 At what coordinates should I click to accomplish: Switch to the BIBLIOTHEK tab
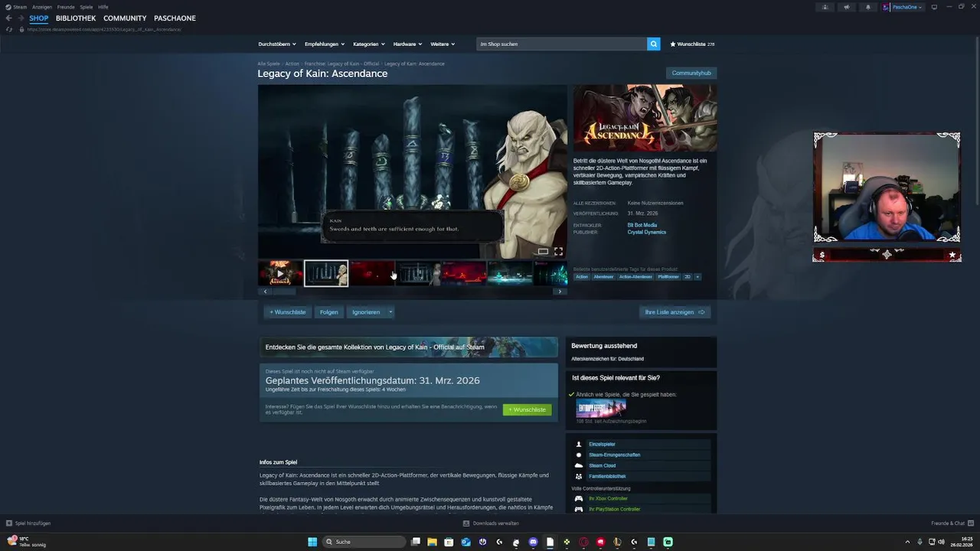pyautogui.click(x=76, y=18)
